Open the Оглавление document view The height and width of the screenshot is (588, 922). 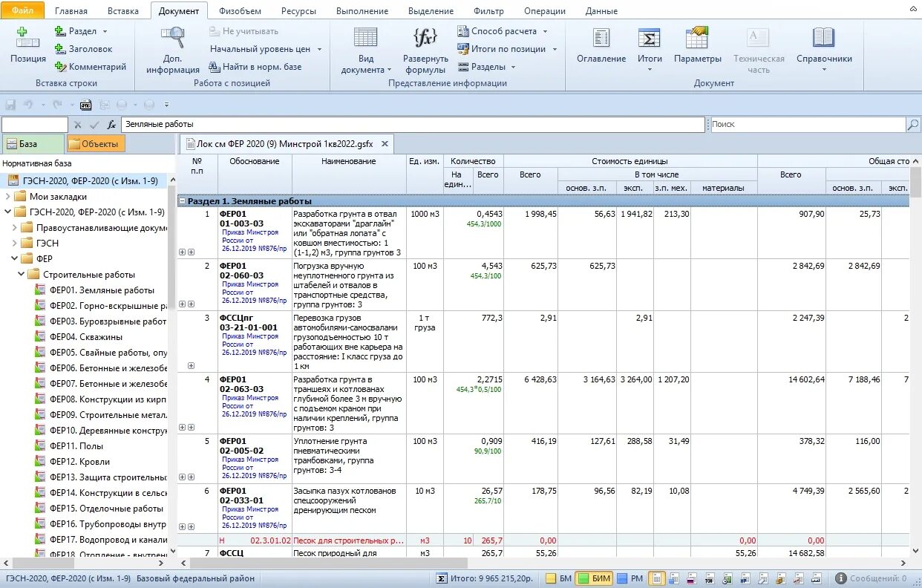(601, 45)
